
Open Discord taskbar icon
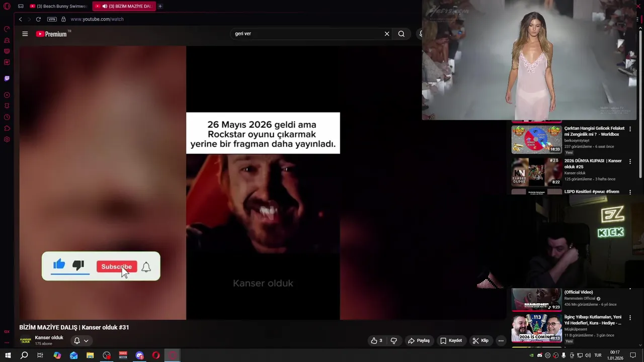pyautogui.click(x=140, y=355)
